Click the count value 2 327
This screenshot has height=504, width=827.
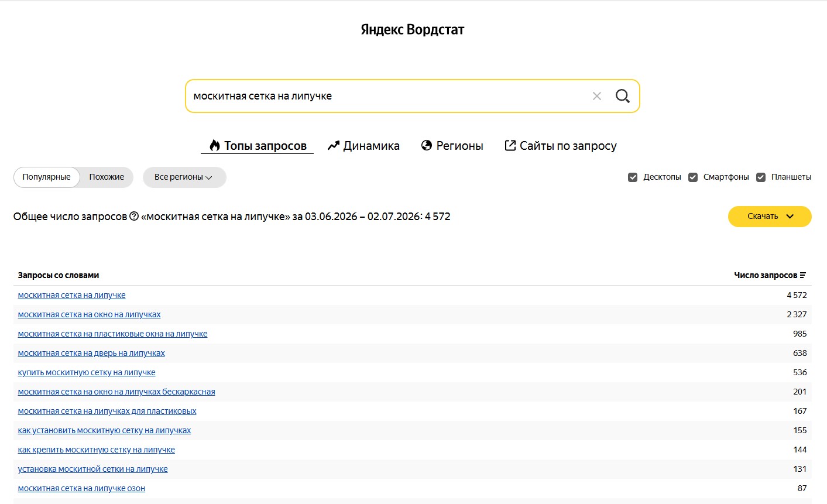(x=797, y=315)
